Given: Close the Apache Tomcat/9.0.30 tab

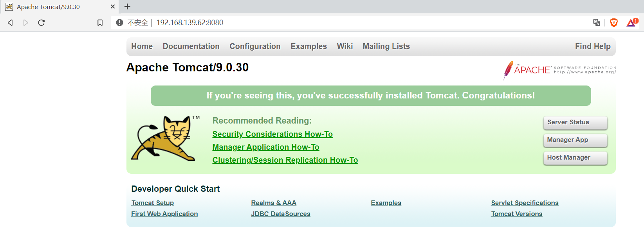Looking at the screenshot, I should pos(113,7).
